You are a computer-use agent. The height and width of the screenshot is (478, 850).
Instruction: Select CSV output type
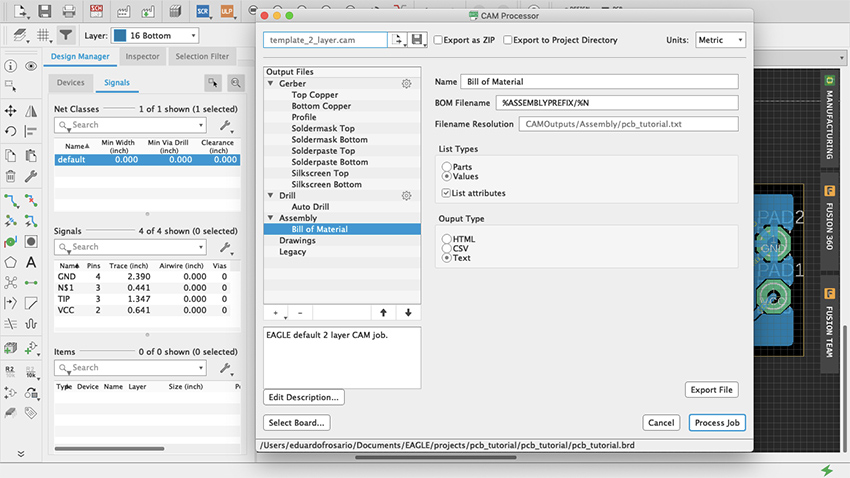446,248
